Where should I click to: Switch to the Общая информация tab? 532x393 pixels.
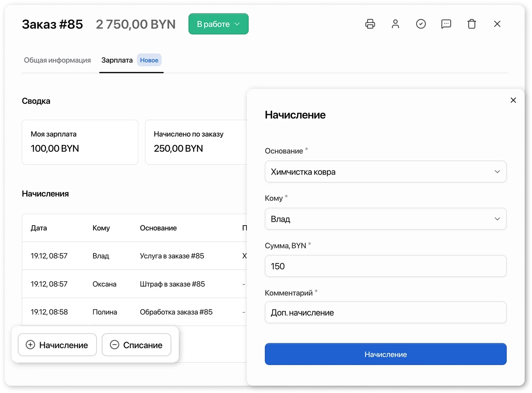click(57, 60)
